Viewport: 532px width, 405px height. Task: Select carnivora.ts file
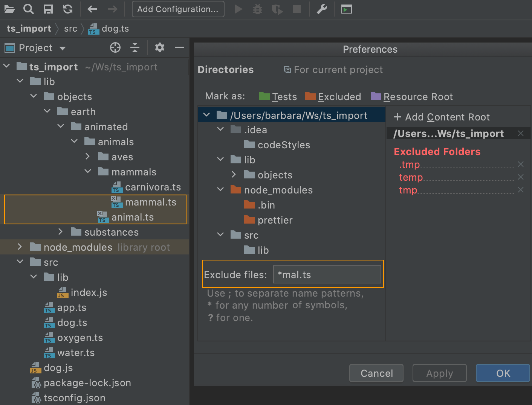pyautogui.click(x=146, y=187)
